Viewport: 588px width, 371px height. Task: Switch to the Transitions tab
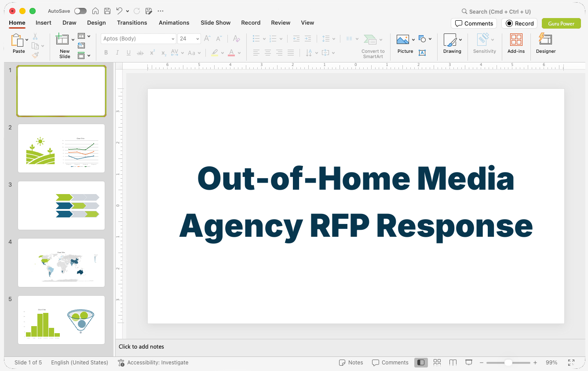pyautogui.click(x=132, y=23)
